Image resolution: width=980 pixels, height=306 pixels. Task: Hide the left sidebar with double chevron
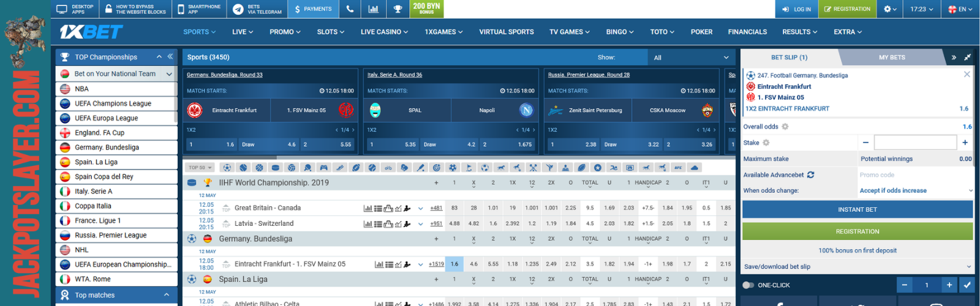(170, 56)
